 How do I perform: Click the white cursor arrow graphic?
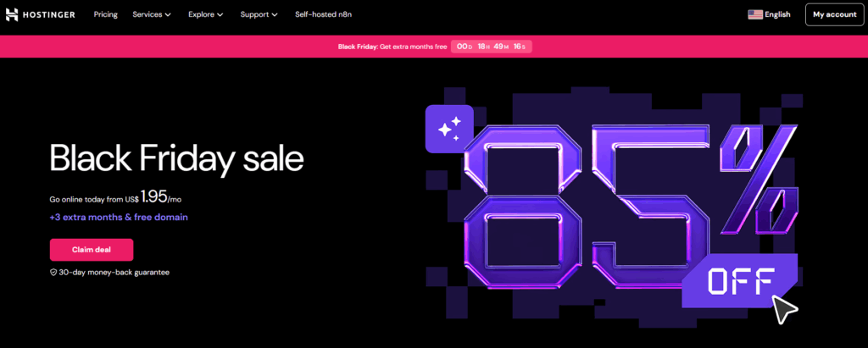click(x=784, y=308)
